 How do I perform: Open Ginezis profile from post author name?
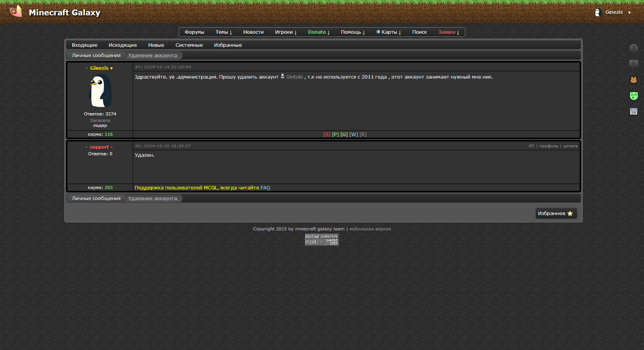99,68
